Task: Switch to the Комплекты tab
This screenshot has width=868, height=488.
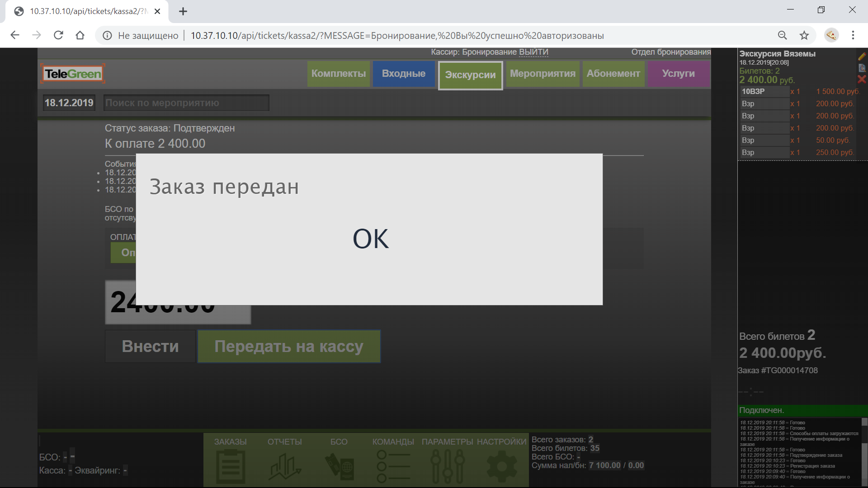Action: pyautogui.click(x=339, y=74)
